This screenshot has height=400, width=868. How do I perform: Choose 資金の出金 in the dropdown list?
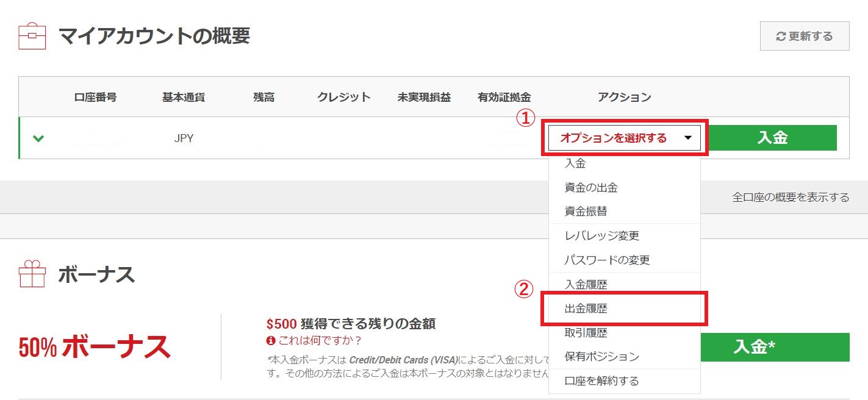[x=591, y=188]
